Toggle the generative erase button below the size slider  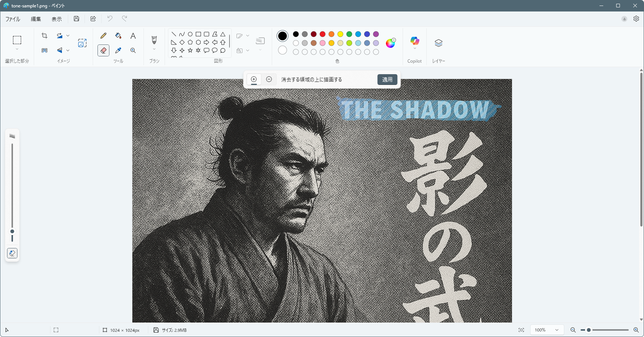tap(12, 253)
